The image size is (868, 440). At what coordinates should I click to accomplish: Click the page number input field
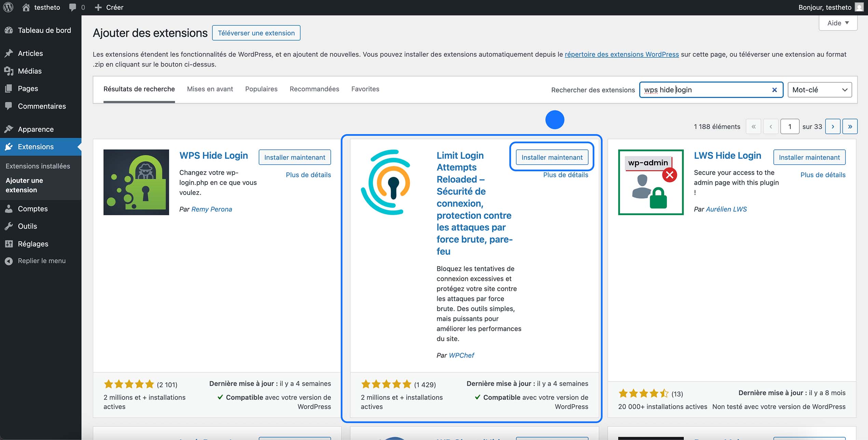789,126
